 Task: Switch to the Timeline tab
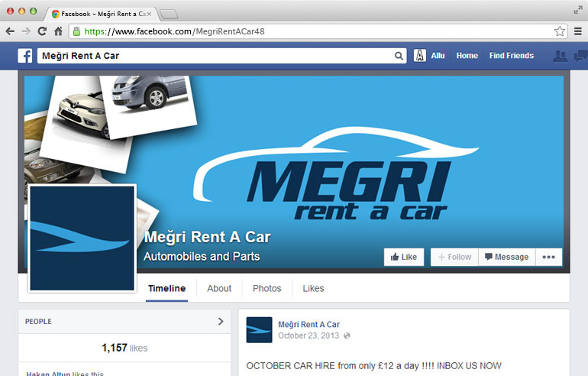(x=167, y=289)
